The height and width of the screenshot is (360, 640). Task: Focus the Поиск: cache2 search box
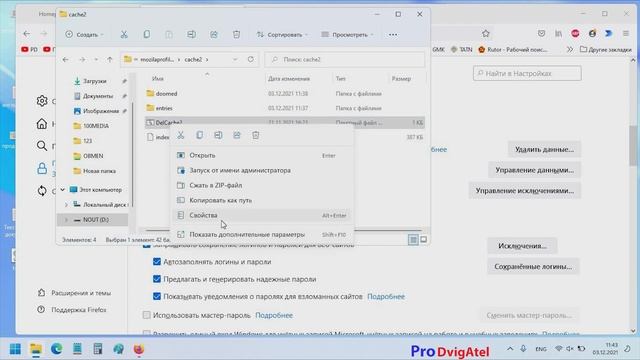click(344, 60)
